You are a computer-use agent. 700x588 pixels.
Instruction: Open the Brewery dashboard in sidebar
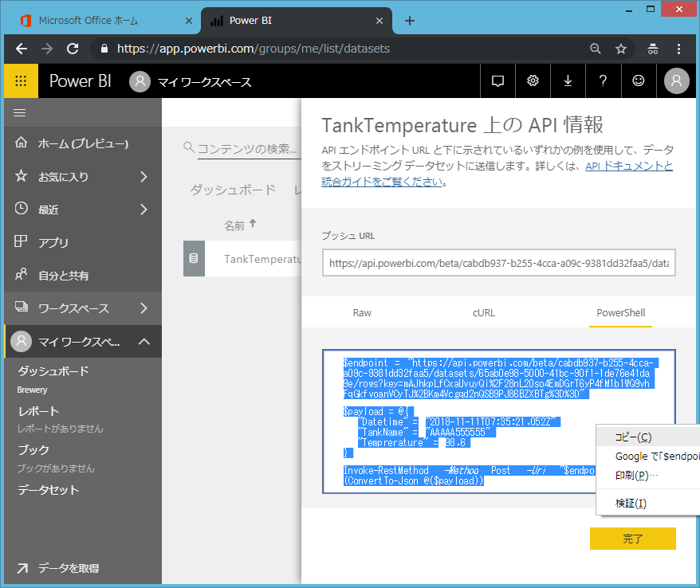32,390
